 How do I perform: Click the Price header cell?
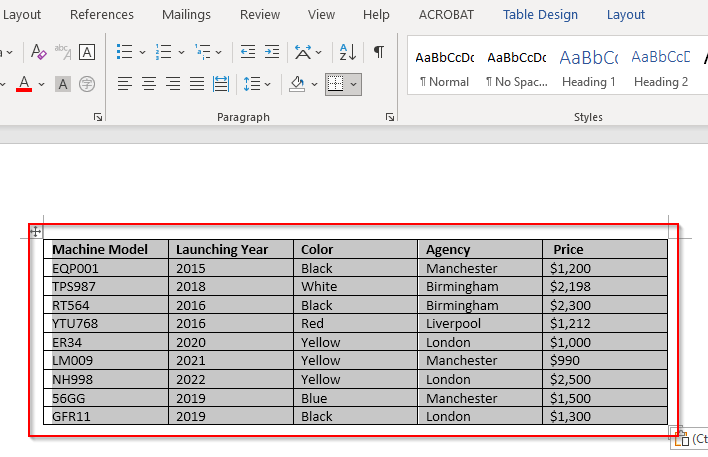605,249
